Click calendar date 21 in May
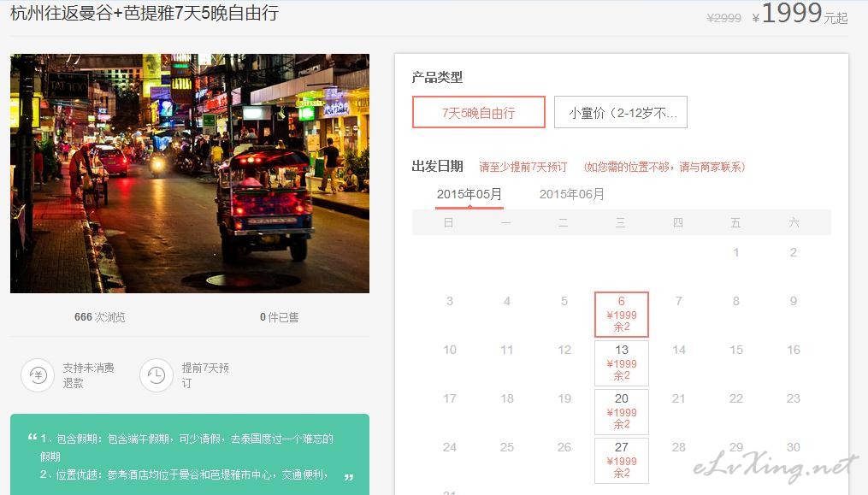 (679, 398)
